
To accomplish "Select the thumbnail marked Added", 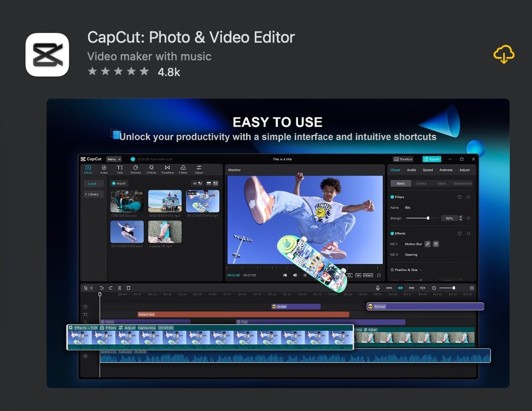I will point(203,201).
